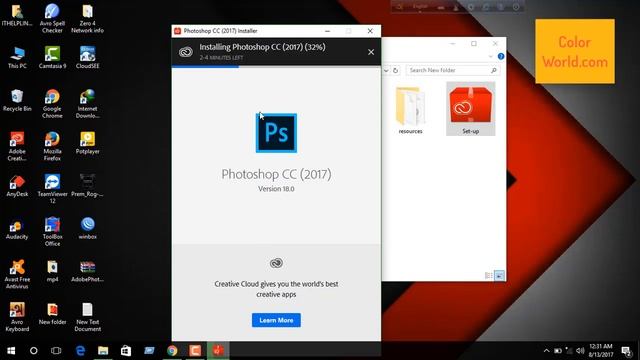
Task: Open battery status in system tray
Action: point(558,351)
